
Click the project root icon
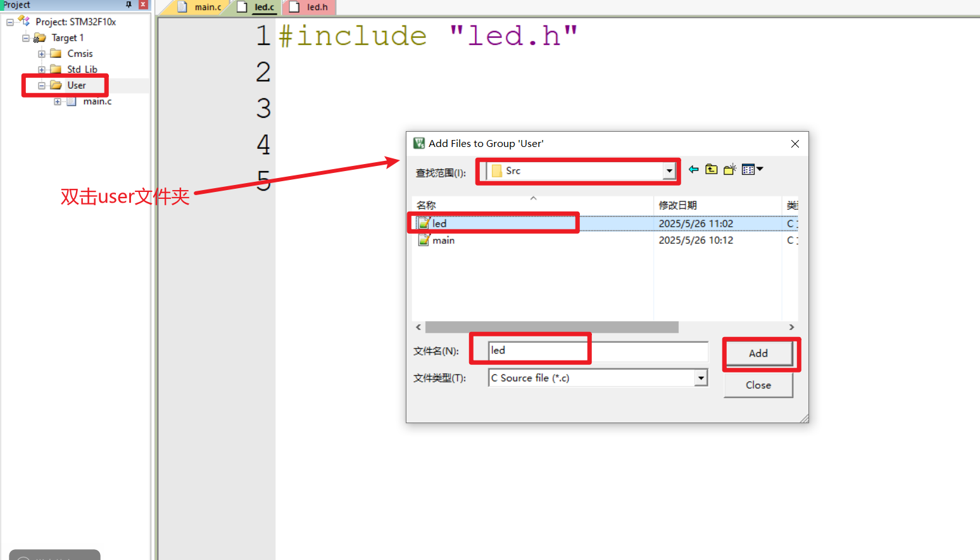[x=24, y=21]
